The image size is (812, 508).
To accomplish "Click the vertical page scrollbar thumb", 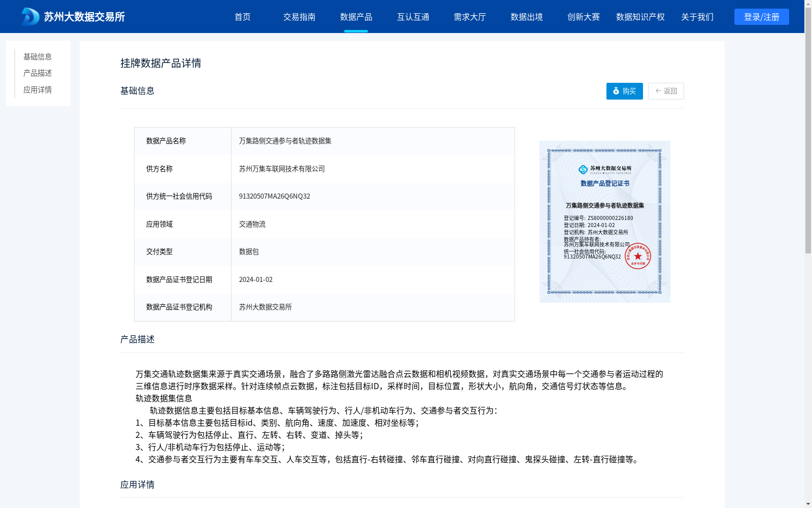I will 808,131.
